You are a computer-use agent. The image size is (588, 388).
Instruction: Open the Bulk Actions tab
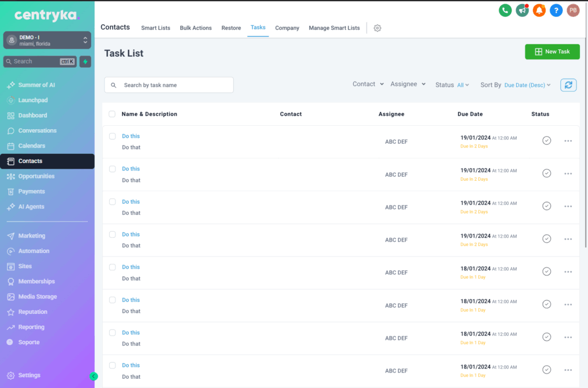pyautogui.click(x=196, y=28)
